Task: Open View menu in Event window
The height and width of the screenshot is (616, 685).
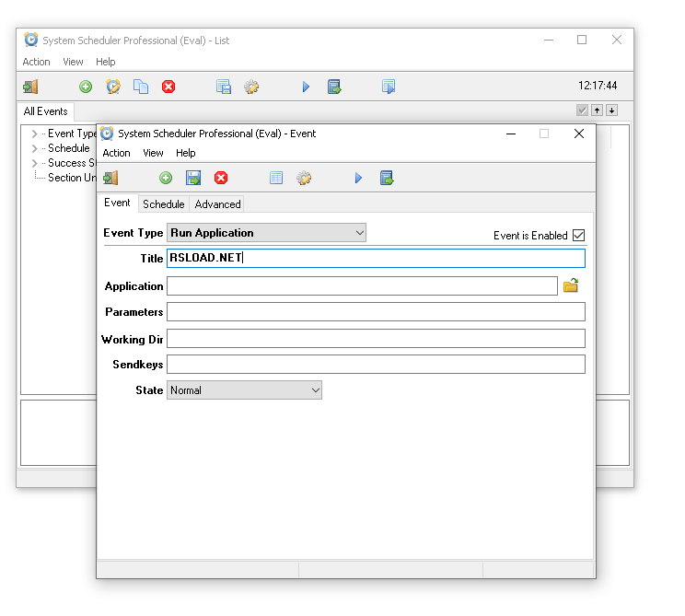Action: point(153,153)
